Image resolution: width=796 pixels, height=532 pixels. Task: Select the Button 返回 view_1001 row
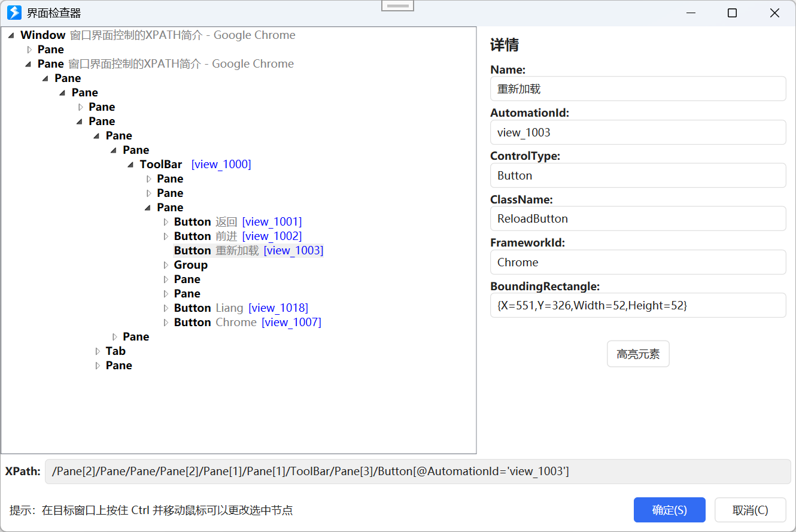coord(238,222)
